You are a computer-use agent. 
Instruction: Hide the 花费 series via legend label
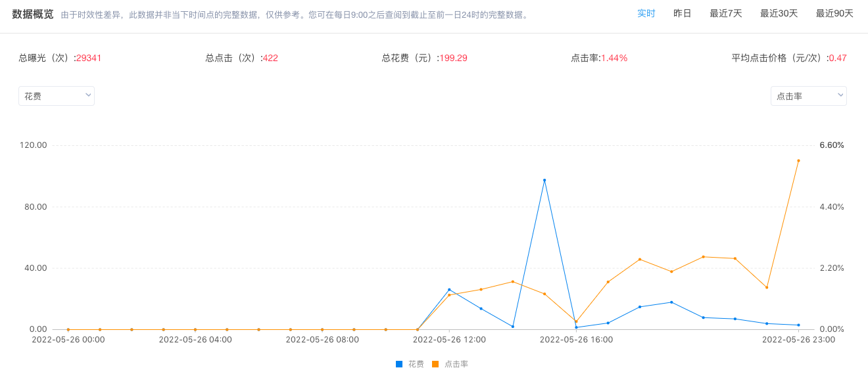point(416,364)
